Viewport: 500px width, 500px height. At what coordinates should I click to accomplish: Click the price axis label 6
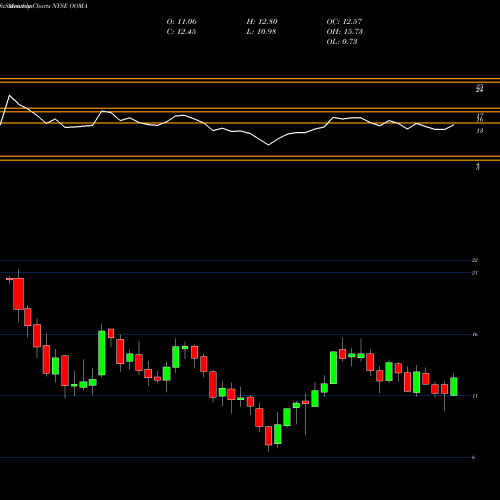(473, 458)
